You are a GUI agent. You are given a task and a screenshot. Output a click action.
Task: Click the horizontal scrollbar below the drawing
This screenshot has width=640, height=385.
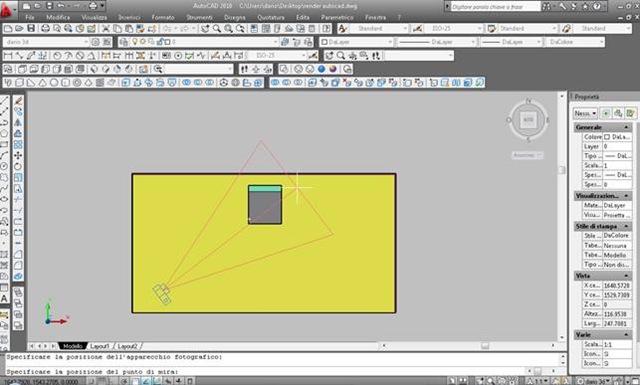pos(468,346)
